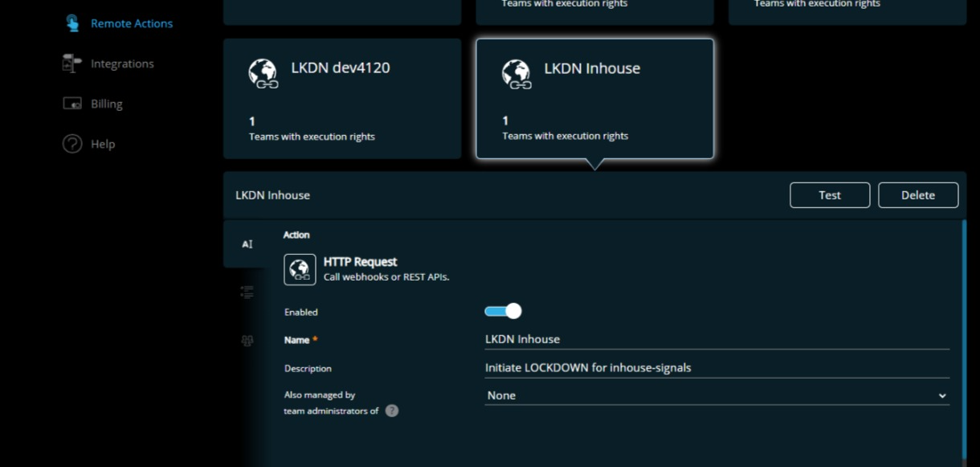Click the Remote Actions sidebar icon
The image size is (980, 467).
pyautogui.click(x=72, y=23)
